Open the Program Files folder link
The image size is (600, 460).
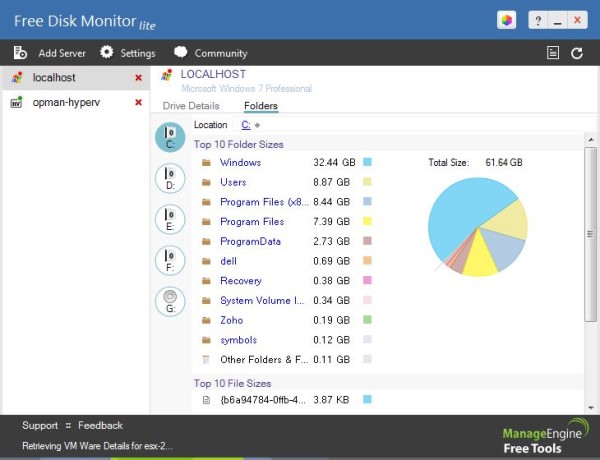coord(252,222)
